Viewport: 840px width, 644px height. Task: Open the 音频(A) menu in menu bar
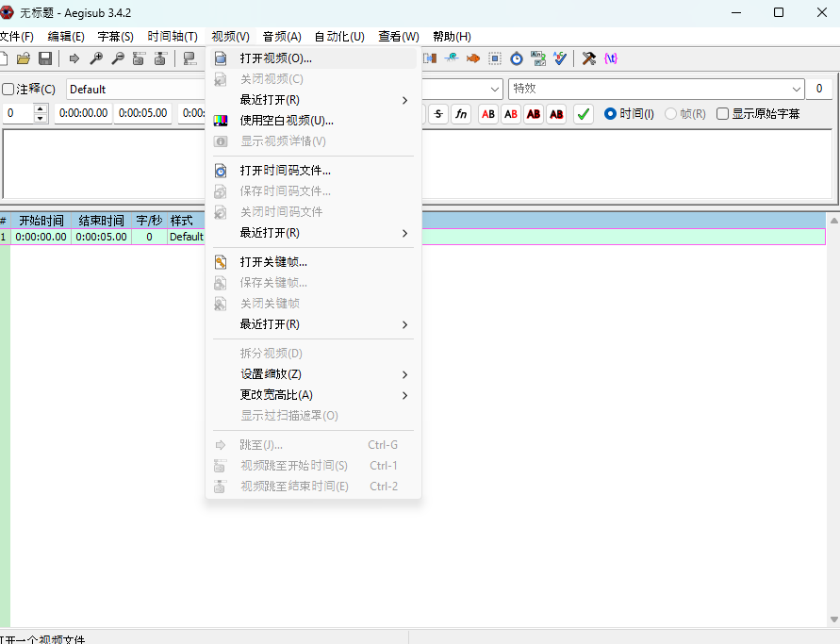(282, 37)
